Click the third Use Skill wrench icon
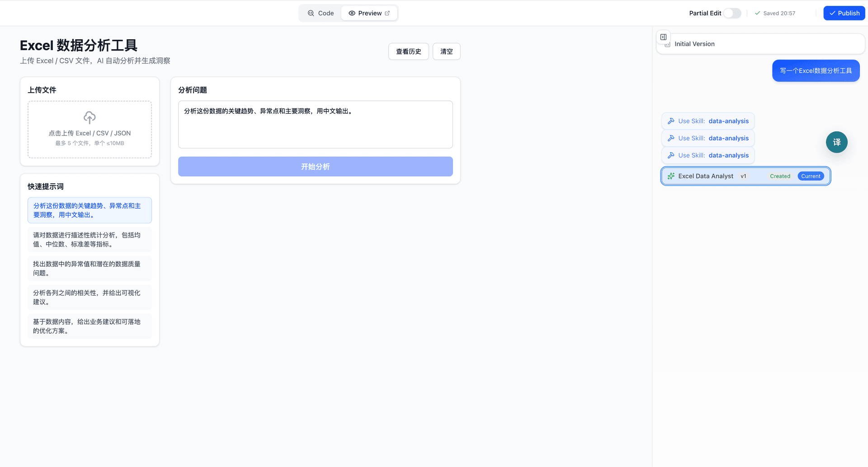This screenshot has width=868, height=467. (671, 155)
